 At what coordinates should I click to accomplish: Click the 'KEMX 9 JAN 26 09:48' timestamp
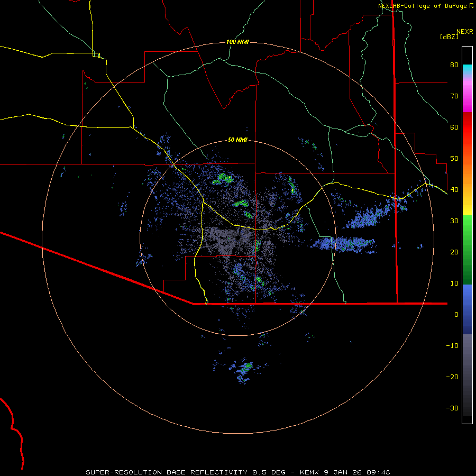[x=345, y=472]
